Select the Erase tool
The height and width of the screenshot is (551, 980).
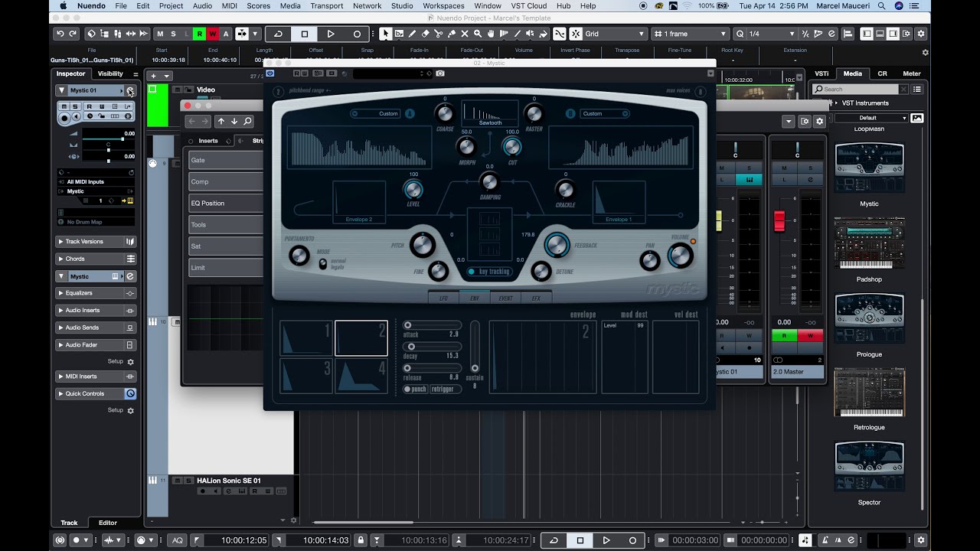426,34
